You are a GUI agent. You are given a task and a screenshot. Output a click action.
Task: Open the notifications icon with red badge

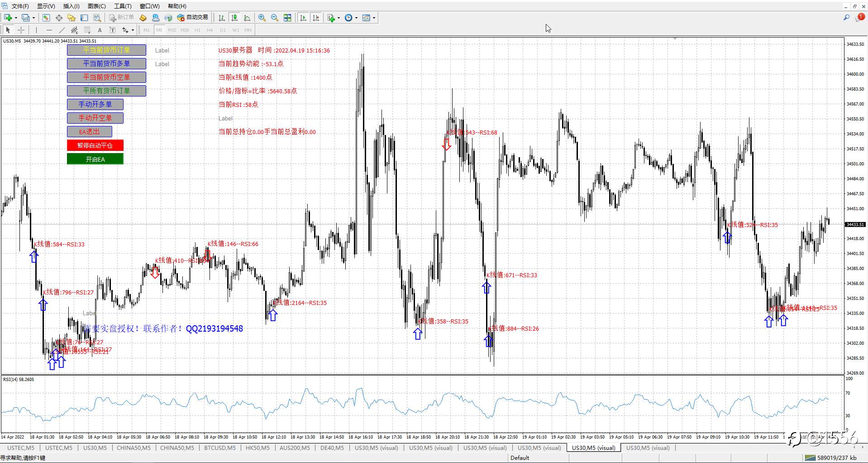point(860,18)
